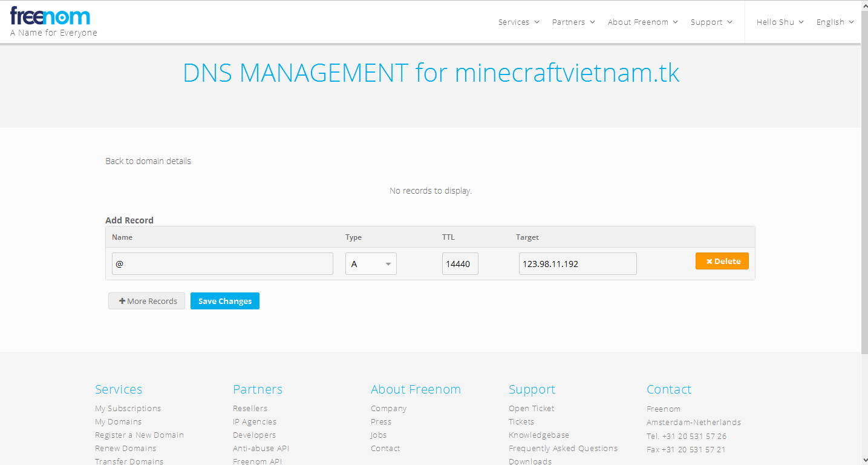Click the 'Add Record' heading text
The image size is (868, 465).
click(x=129, y=220)
